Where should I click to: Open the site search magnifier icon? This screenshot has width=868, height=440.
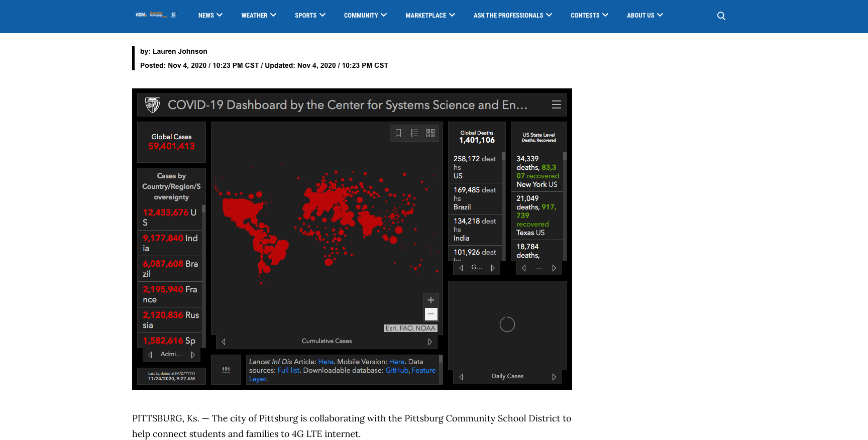coord(721,16)
